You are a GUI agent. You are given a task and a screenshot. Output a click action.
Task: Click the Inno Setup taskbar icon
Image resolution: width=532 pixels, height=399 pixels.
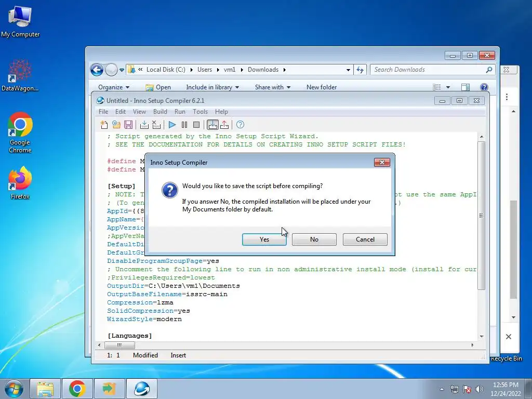(x=141, y=389)
